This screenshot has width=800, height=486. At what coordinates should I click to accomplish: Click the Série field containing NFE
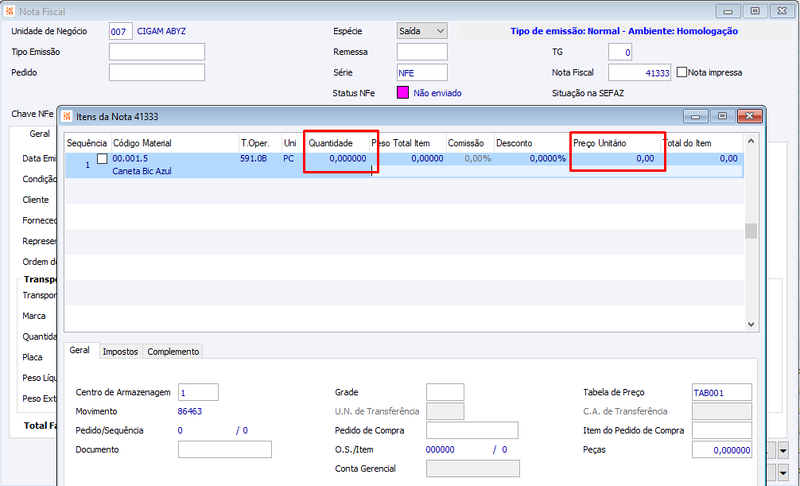422,72
